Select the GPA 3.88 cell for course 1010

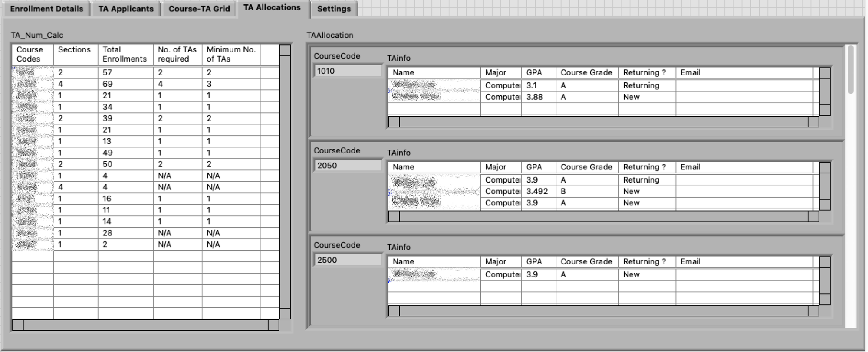coord(538,97)
